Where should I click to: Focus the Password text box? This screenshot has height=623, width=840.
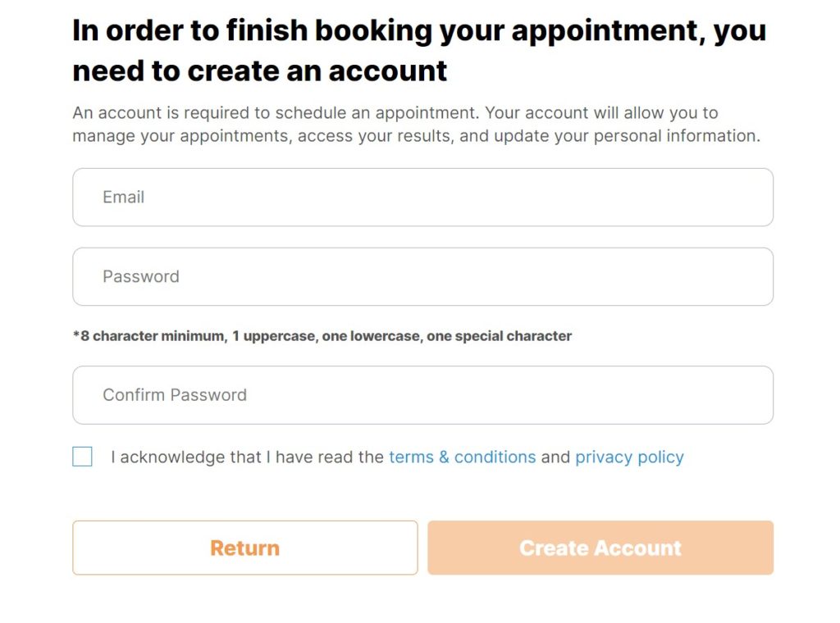tap(422, 276)
